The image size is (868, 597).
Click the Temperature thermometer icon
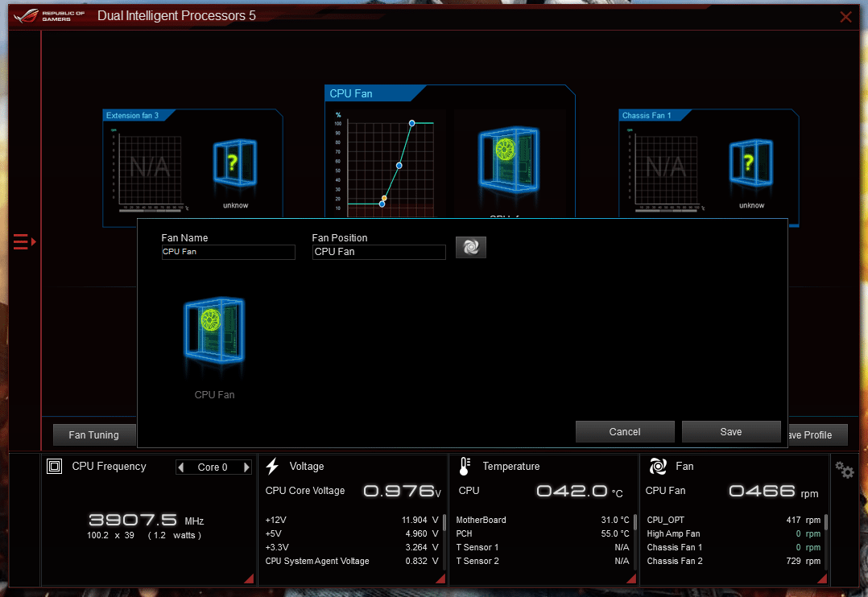tap(465, 467)
